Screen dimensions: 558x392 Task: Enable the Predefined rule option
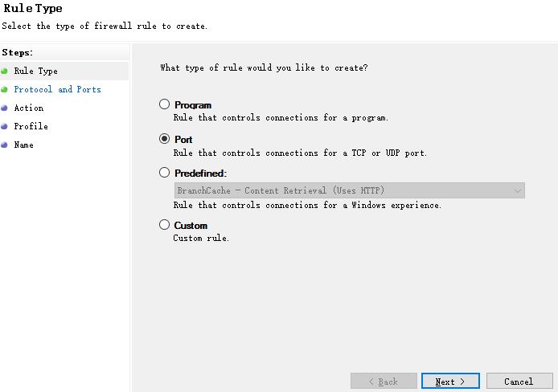click(165, 173)
